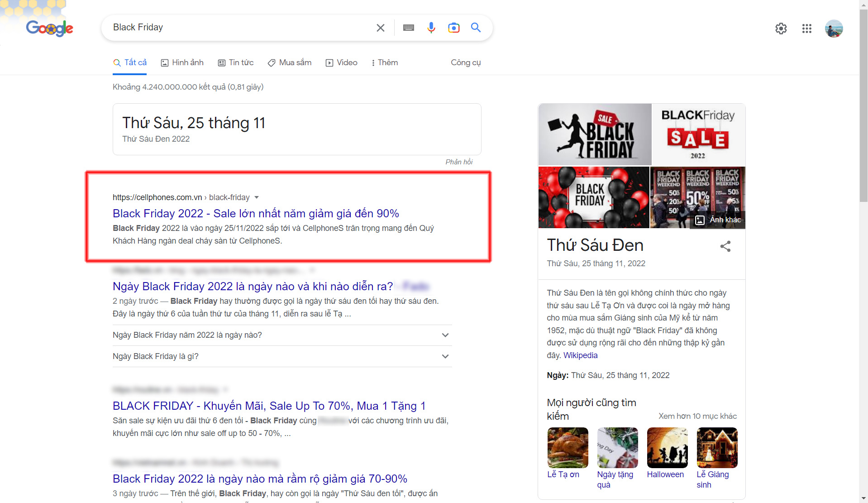868x503 pixels.
Task: Select the Tất cả tab
Action: click(130, 62)
